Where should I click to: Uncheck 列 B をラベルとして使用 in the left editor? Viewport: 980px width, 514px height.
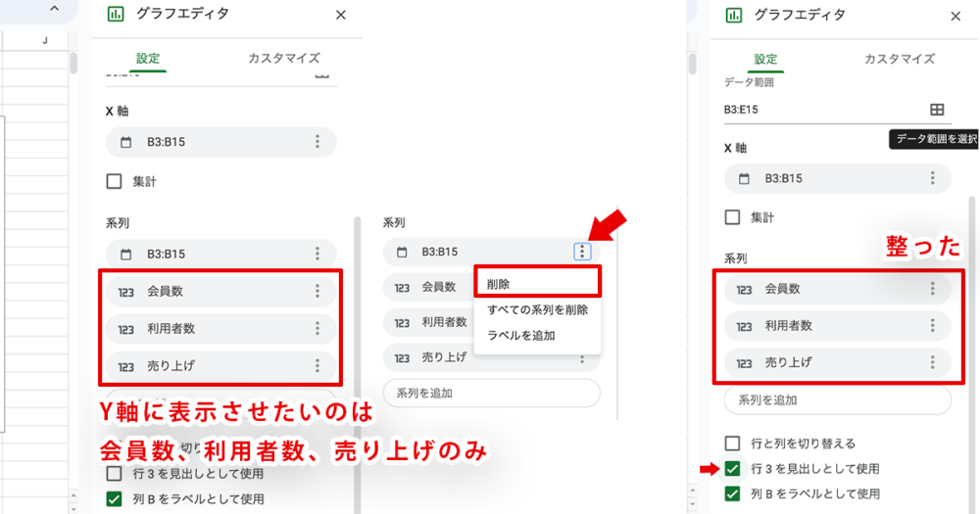[x=114, y=499]
